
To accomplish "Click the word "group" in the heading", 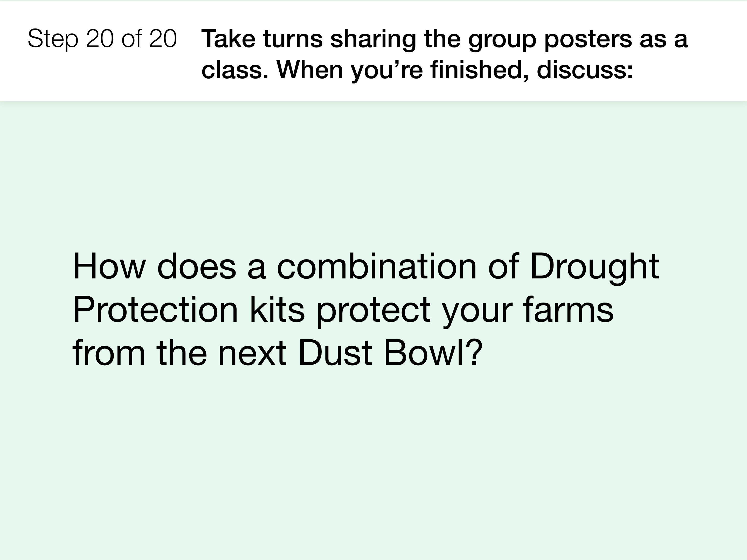I will 502,40.
